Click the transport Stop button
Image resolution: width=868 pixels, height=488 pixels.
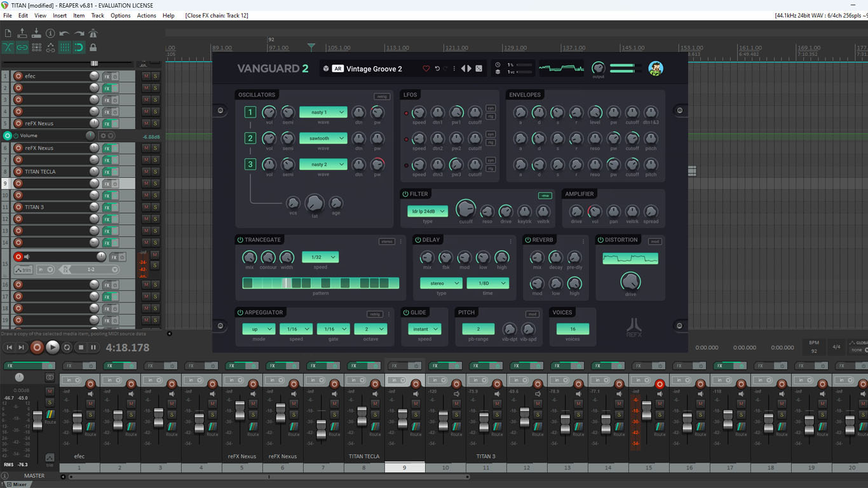click(x=81, y=347)
